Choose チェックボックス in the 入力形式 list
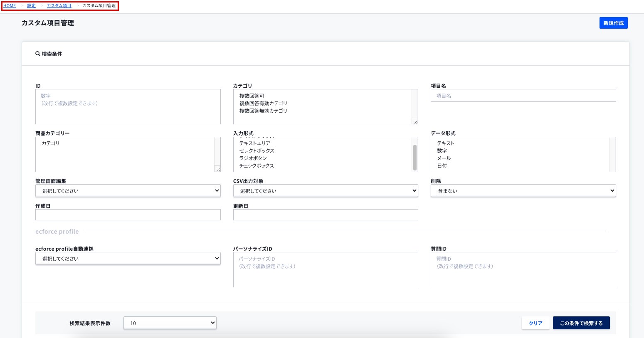The image size is (644, 338). pos(257,166)
